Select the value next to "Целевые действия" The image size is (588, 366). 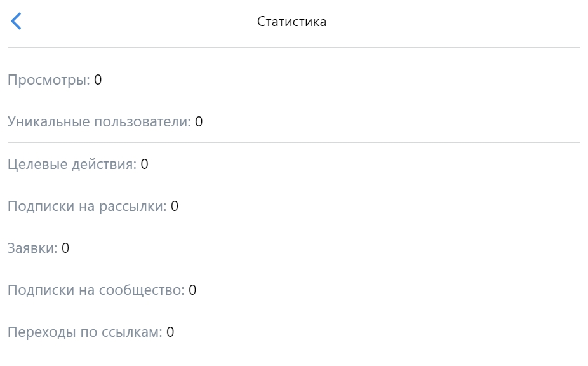144,165
